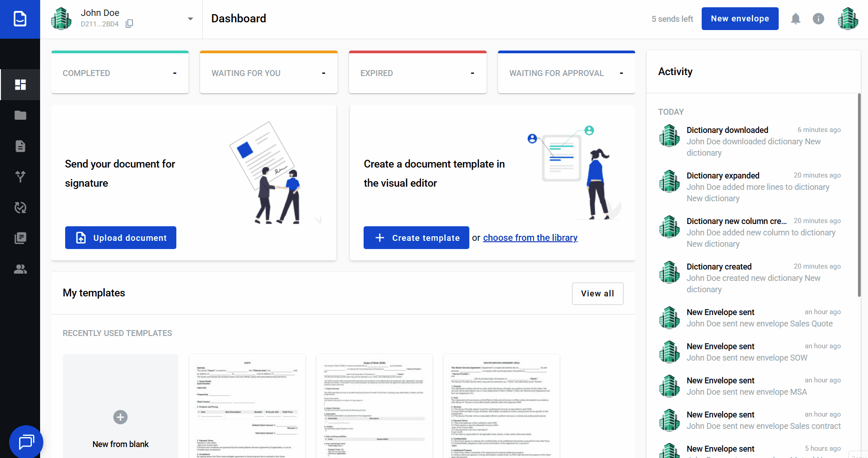The image size is (868, 458).
Task: Open the workflow branching icon in sidebar
Action: coord(20,177)
